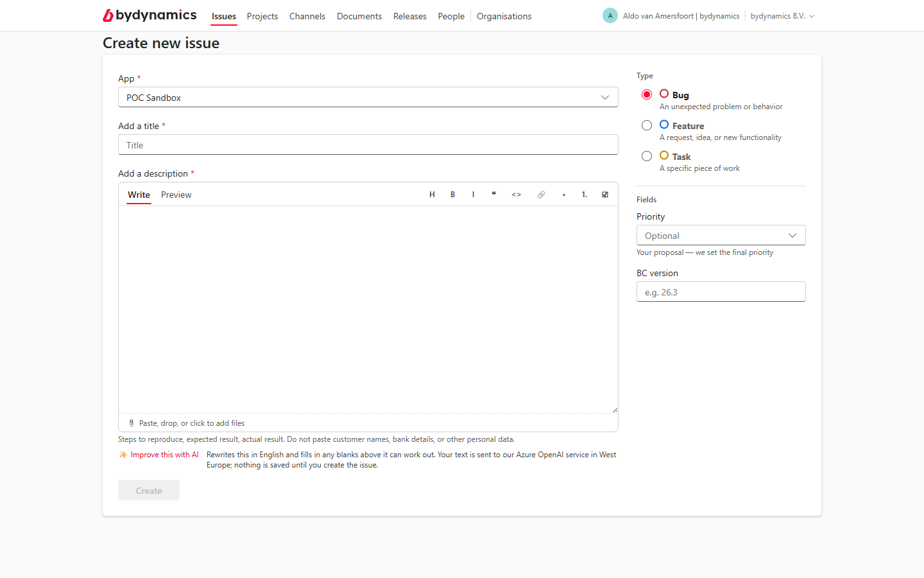Insert a heading with the H icon
924x578 pixels.
point(432,195)
